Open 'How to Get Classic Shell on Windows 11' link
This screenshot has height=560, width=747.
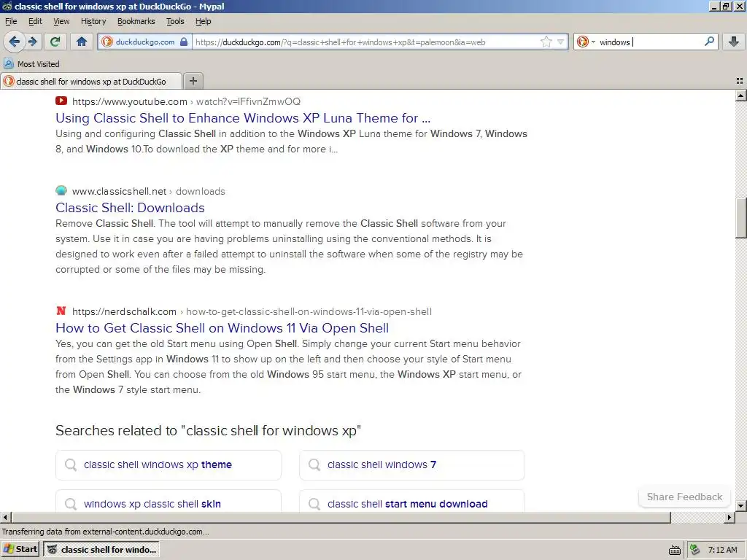click(222, 328)
